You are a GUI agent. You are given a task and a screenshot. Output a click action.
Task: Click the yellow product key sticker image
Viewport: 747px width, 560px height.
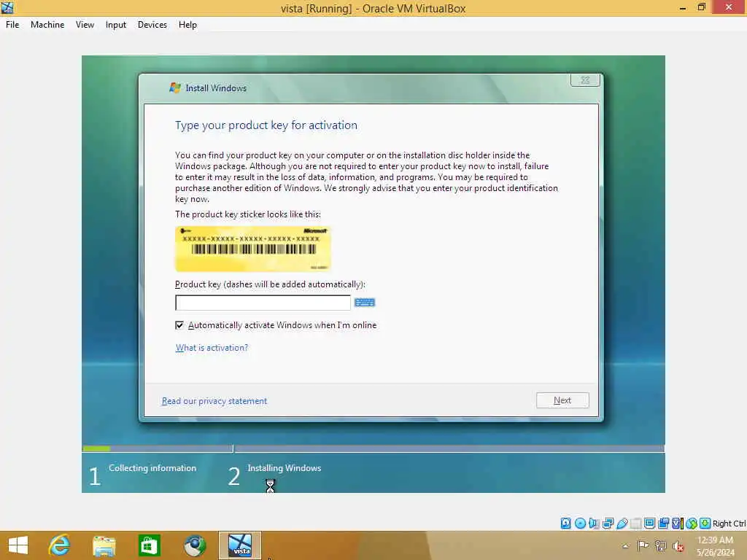(x=253, y=249)
